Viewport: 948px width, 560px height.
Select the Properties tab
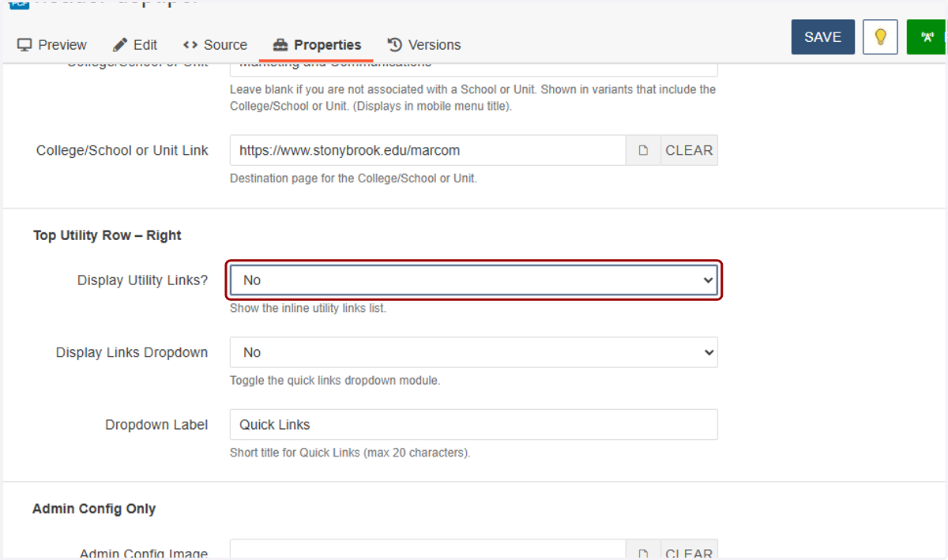click(x=317, y=45)
